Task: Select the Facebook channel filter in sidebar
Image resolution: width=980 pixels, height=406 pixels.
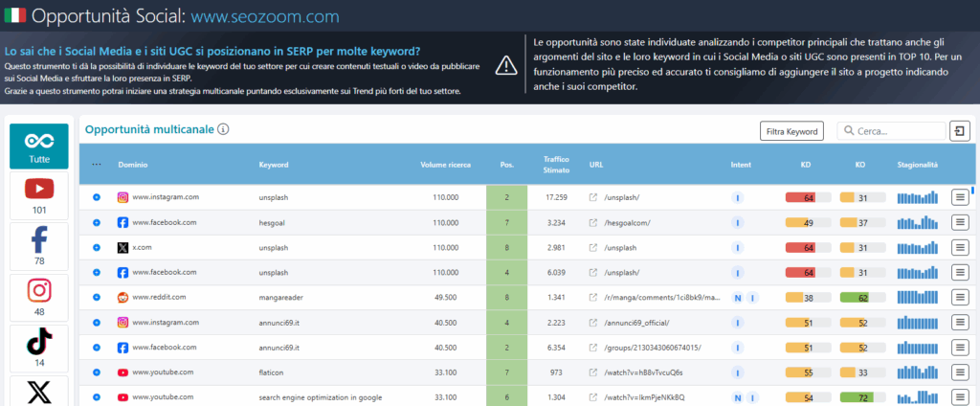Action: click(39, 245)
